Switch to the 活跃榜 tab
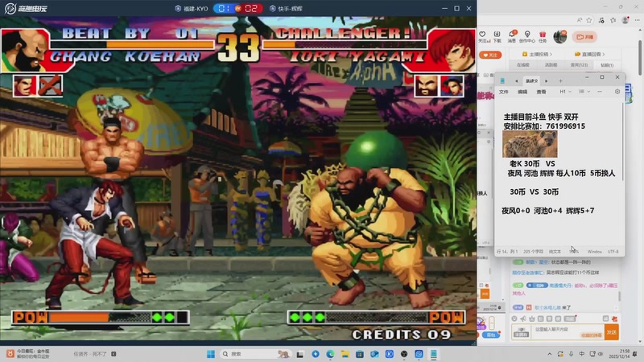Screen dimensions: 644x362 [551, 65]
